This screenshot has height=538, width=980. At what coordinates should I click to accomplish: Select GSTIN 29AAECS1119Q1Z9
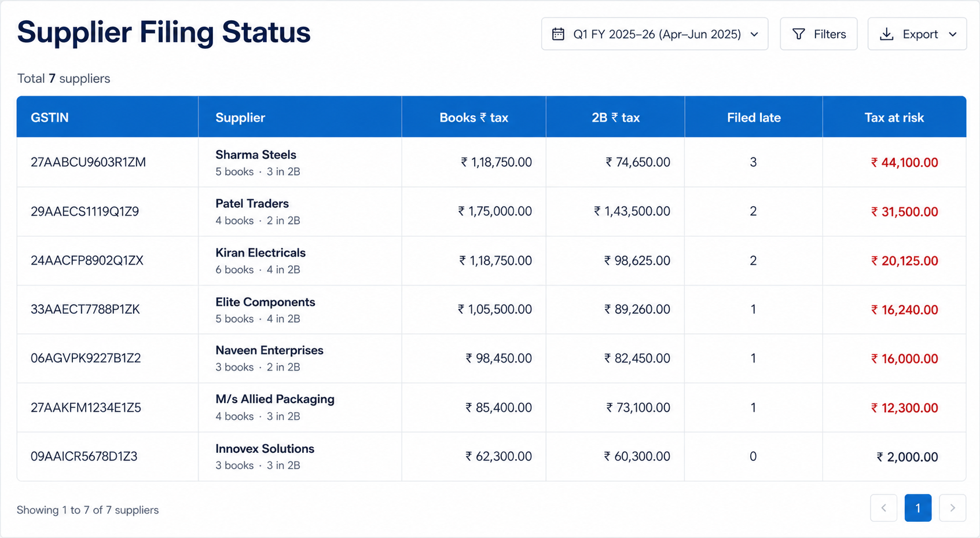(85, 211)
